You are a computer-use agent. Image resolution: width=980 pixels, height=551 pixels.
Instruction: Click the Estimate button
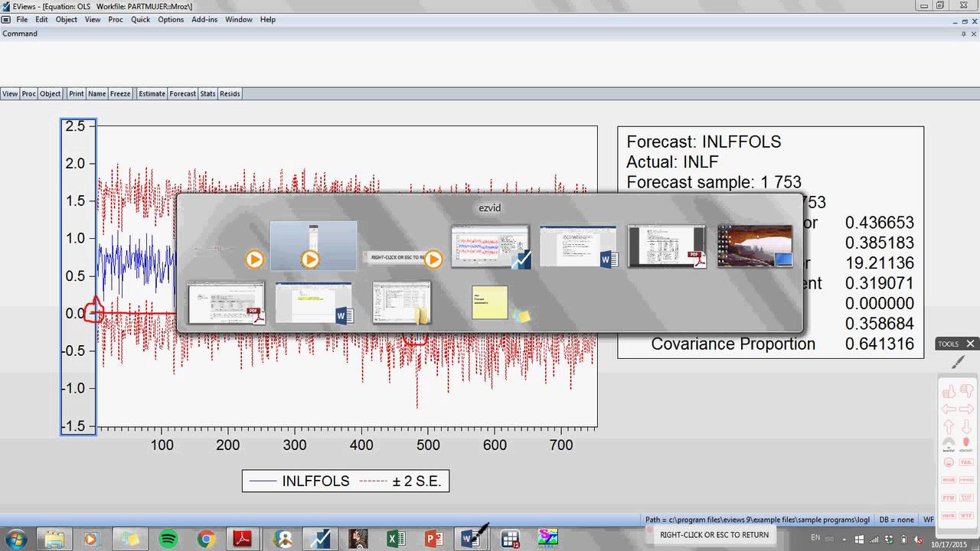coord(152,94)
